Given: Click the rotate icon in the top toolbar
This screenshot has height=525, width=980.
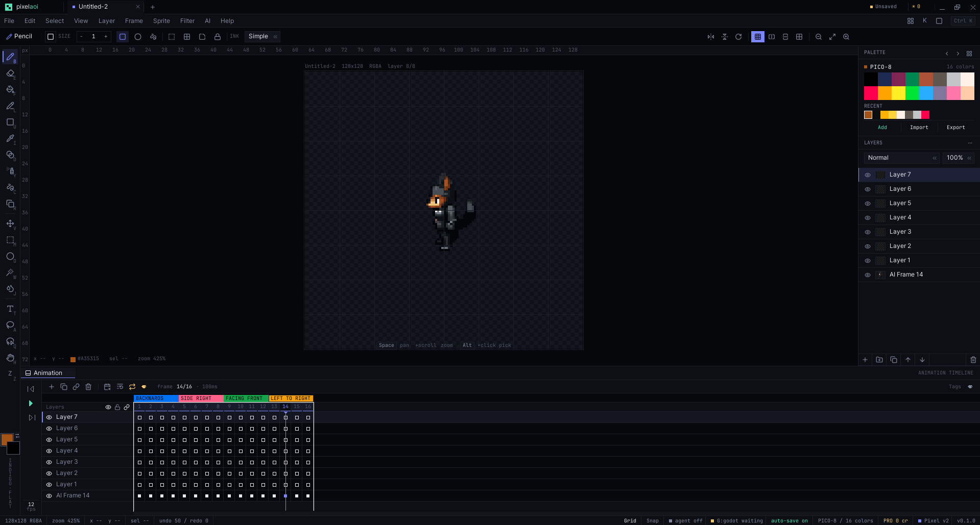Looking at the screenshot, I should 738,37.
